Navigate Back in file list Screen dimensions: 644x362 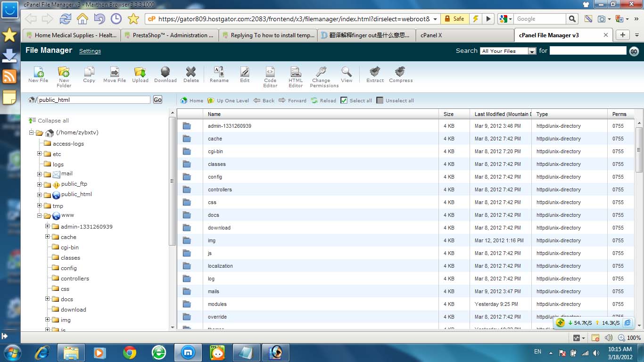pos(264,100)
